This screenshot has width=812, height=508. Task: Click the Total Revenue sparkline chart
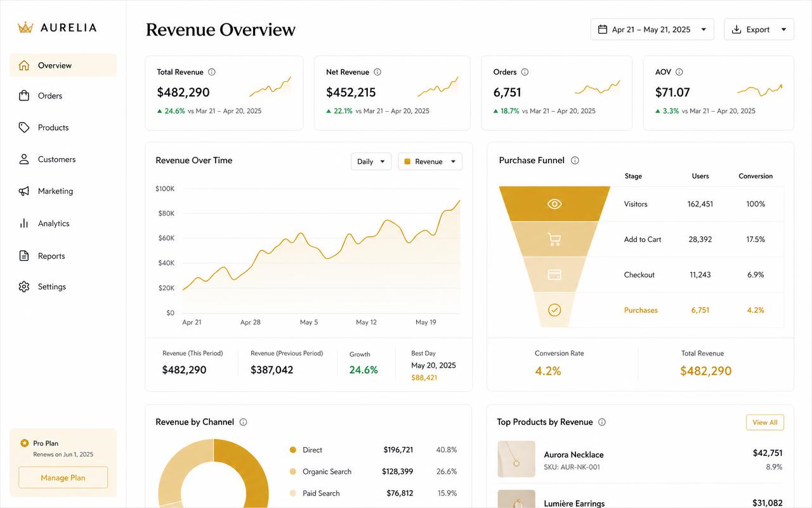270,86
